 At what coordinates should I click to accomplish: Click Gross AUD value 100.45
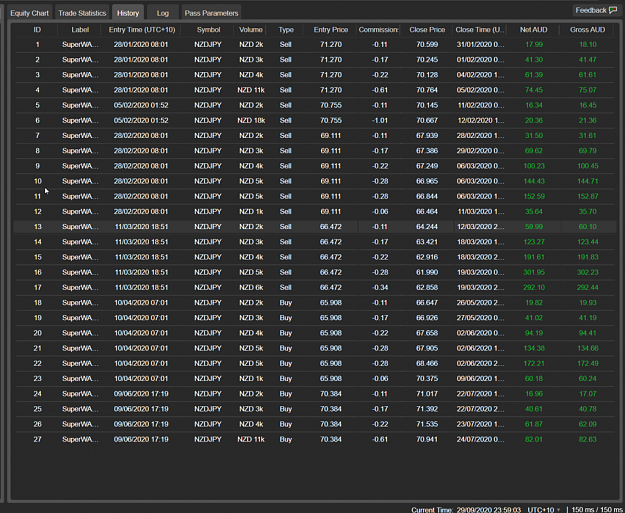point(588,166)
